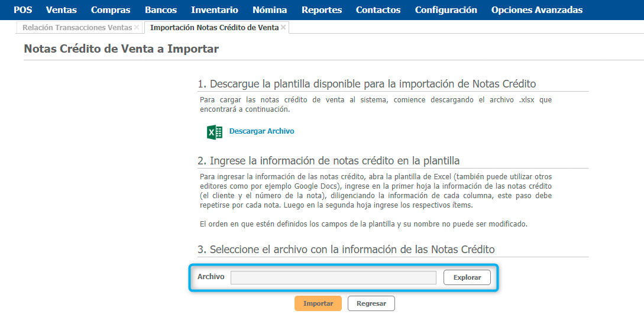This screenshot has width=644, height=317.
Task: Open the Configuración menu
Action: [446, 10]
